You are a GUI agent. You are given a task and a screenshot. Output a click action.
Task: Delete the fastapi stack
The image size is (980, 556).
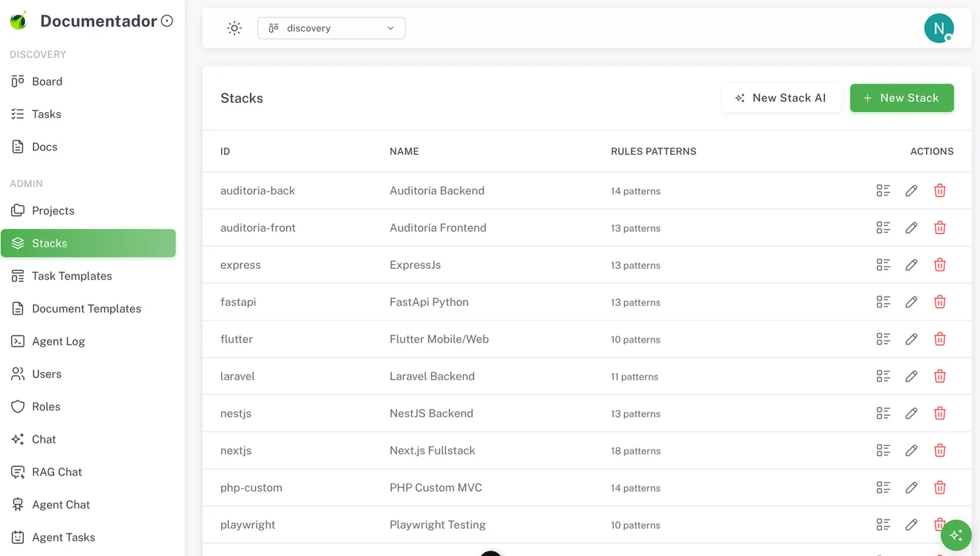(940, 302)
